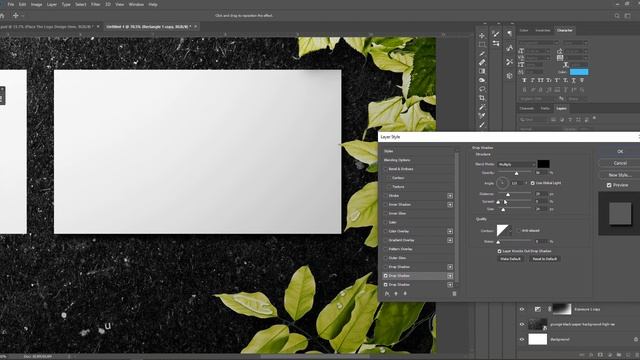Click the Opacity slider handle

(516, 173)
